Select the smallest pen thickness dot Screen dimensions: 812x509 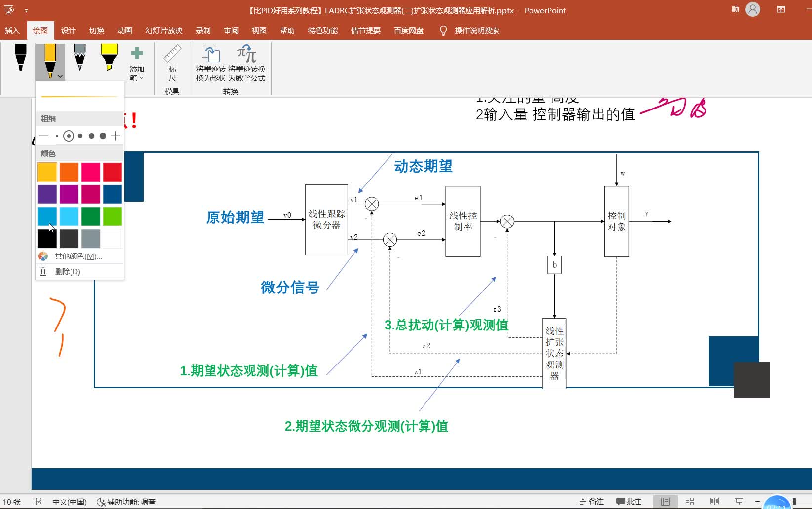coord(57,136)
